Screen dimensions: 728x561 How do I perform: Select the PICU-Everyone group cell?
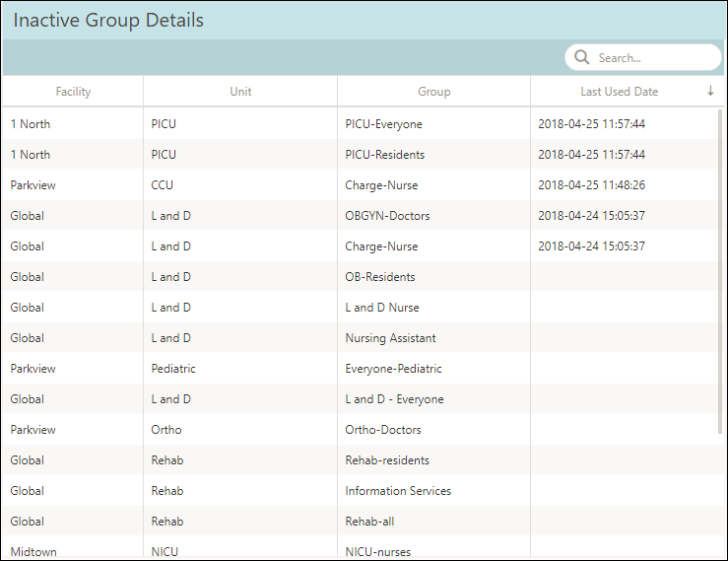[x=383, y=124]
